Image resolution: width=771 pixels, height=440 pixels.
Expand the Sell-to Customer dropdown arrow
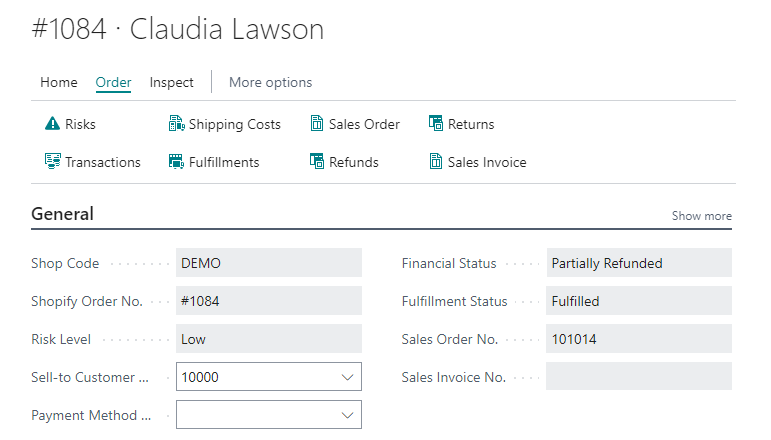347,377
